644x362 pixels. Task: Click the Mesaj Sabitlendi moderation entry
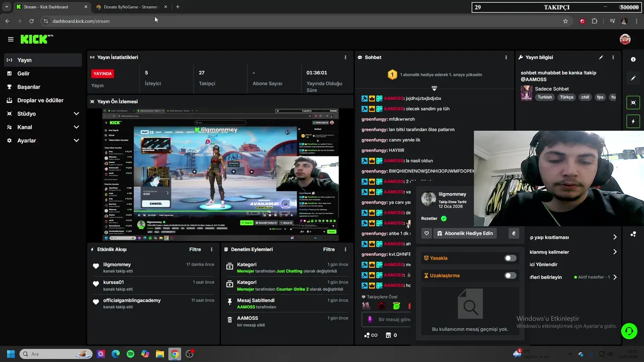[287, 304]
